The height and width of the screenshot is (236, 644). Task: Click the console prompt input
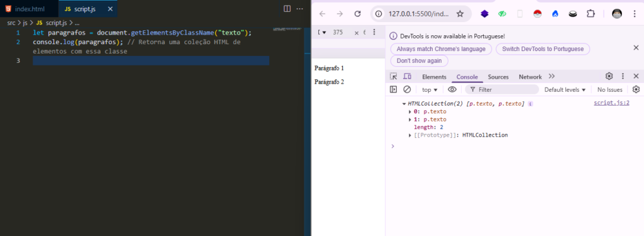[513, 146]
